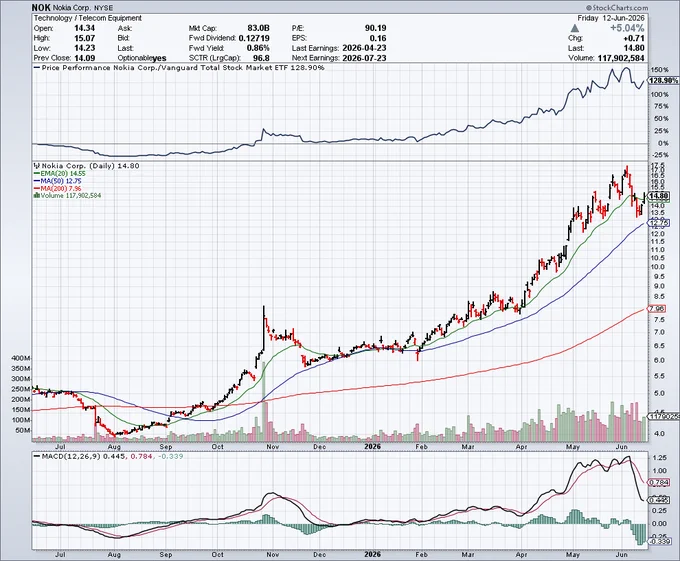
Task: Click the -0.339 histogram axis tag
Action: point(659,541)
